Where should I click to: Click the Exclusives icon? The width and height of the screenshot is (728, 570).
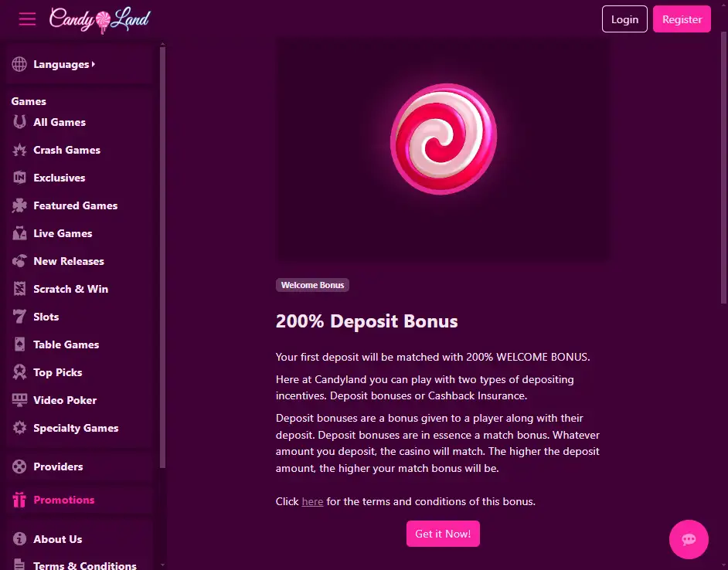pos(19,178)
